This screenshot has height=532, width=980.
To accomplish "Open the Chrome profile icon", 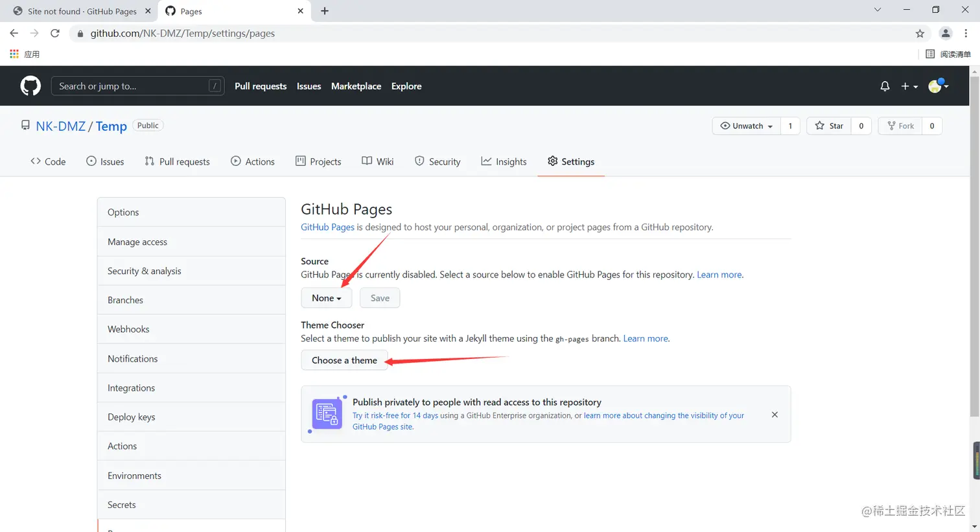I will 946,34.
